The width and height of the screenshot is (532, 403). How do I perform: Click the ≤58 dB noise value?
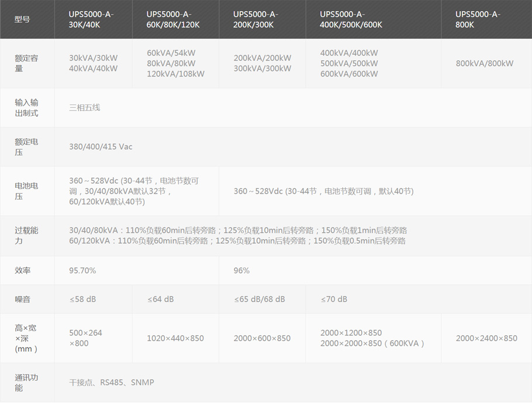click(83, 299)
